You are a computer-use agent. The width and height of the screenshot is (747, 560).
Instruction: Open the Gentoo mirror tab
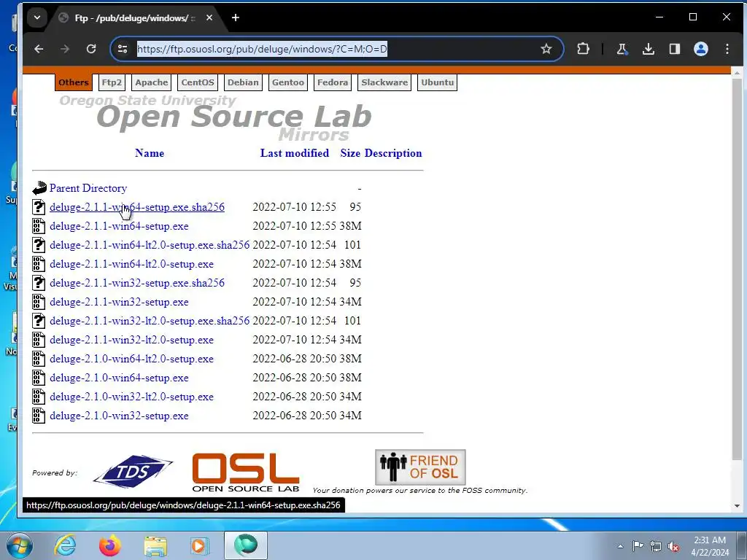[287, 82]
